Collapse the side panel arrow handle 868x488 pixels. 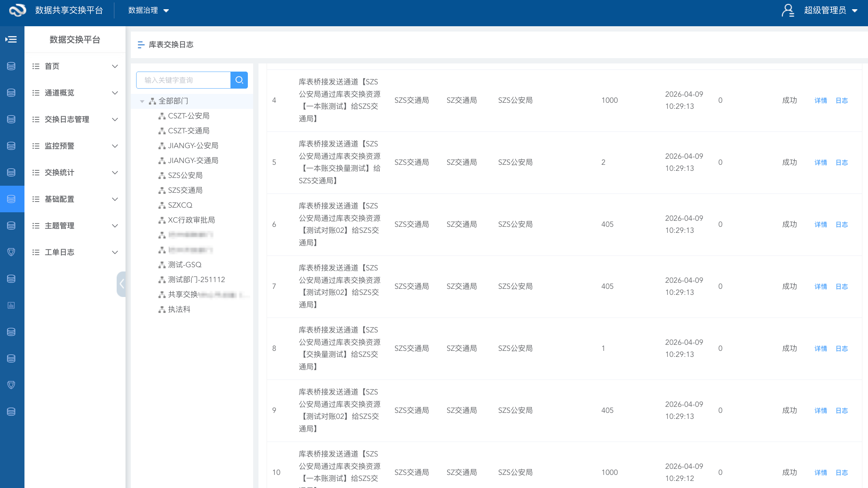coord(121,284)
